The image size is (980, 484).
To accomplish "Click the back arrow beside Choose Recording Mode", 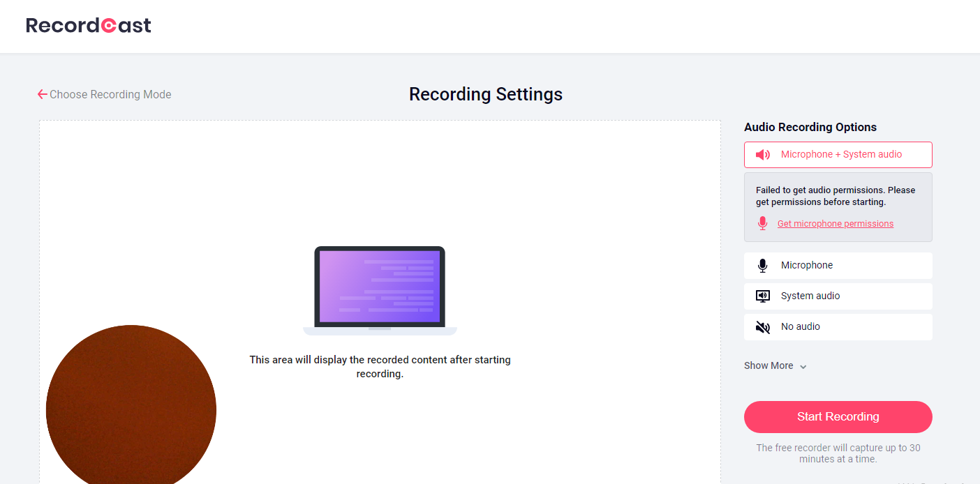I will [x=43, y=94].
